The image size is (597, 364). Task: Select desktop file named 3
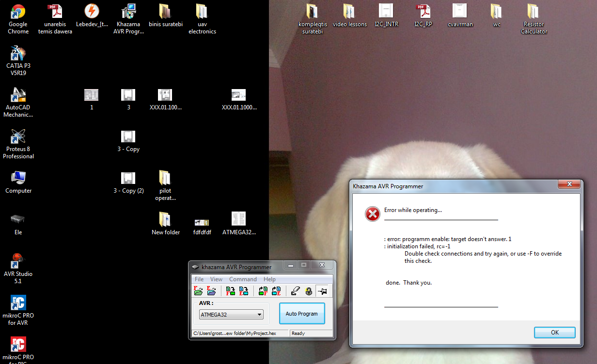(x=128, y=99)
